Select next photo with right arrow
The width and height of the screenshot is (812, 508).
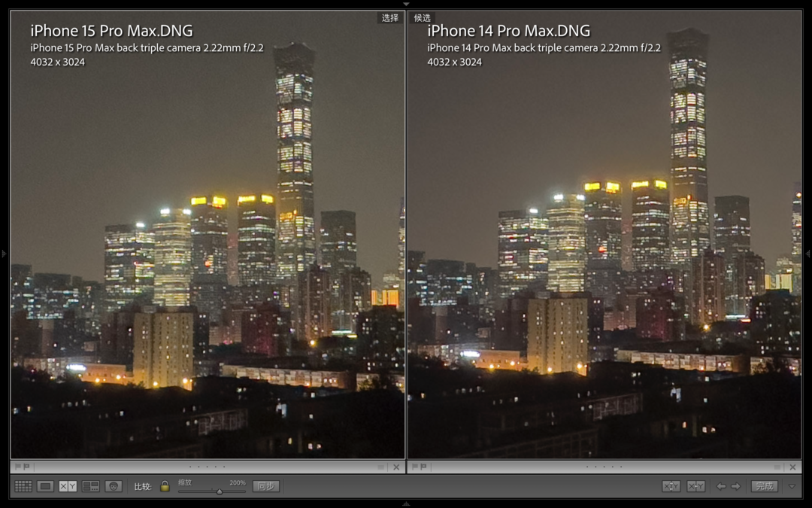click(736, 486)
